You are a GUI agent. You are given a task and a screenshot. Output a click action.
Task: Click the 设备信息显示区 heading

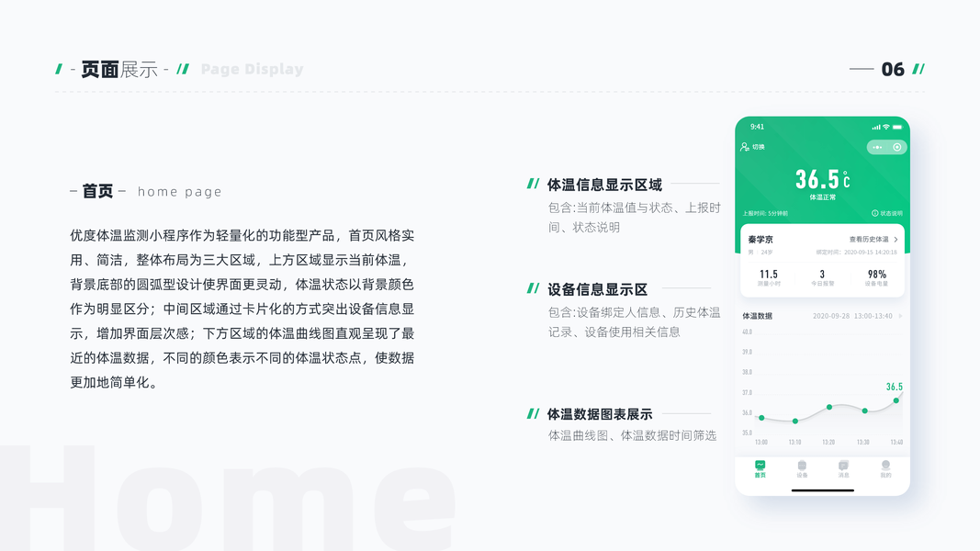click(598, 290)
